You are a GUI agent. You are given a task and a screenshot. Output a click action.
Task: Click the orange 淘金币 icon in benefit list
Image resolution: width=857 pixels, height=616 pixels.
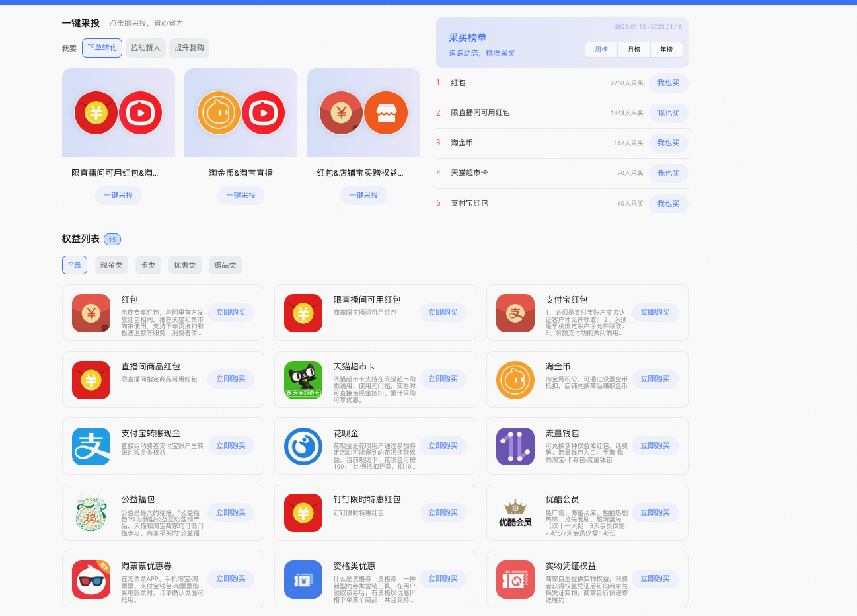click(515, 380)
